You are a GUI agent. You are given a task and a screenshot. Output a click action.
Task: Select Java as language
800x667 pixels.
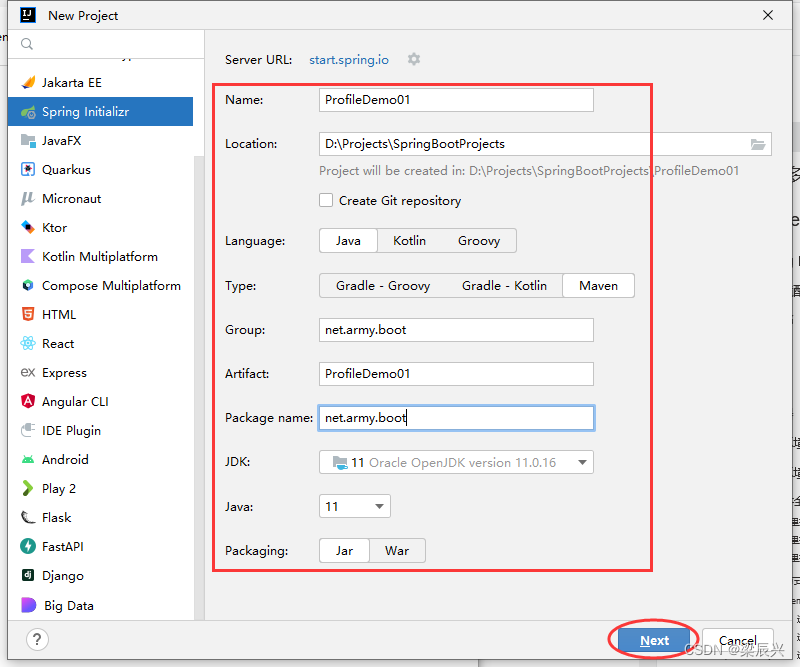[348, 240]
